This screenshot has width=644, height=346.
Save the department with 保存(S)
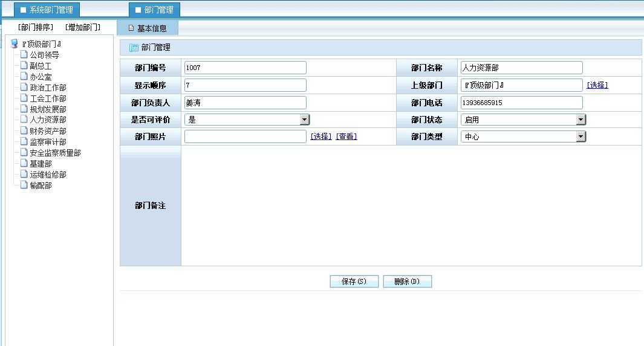coord(354,281)
